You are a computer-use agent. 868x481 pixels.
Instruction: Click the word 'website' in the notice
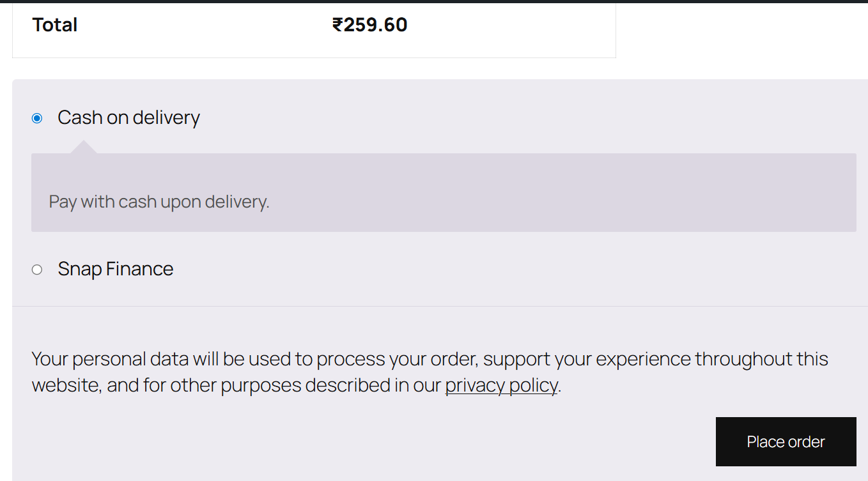pyautogui.click(x=66, y=386)
